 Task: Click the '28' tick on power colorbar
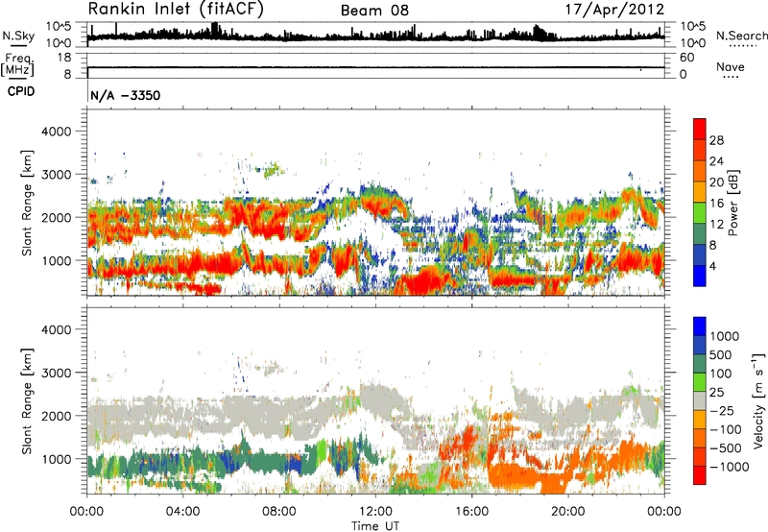[x=716, y=140]
